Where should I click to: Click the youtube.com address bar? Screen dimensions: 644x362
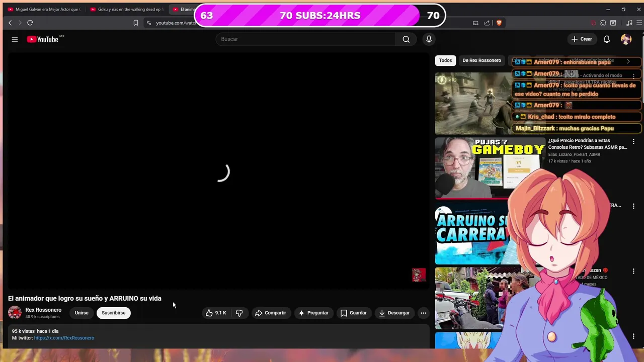click(x=176, y=23)
